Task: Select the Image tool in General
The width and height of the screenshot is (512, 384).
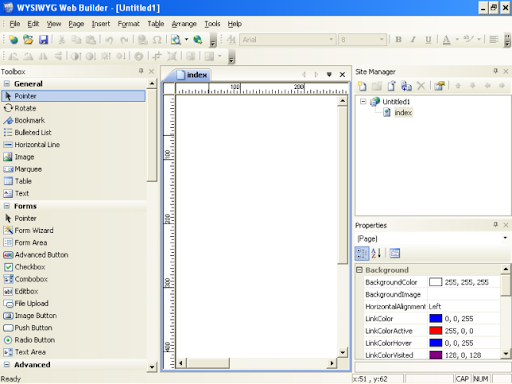Action: coord(73,157)
